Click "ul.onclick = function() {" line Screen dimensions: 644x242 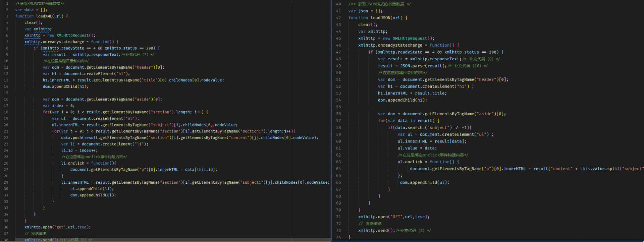pos(429,162)
